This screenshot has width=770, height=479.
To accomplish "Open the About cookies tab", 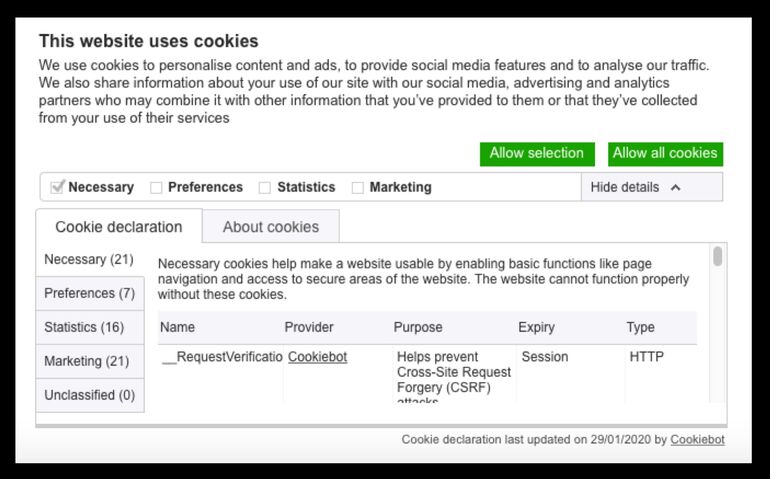I will pos(270,227).
